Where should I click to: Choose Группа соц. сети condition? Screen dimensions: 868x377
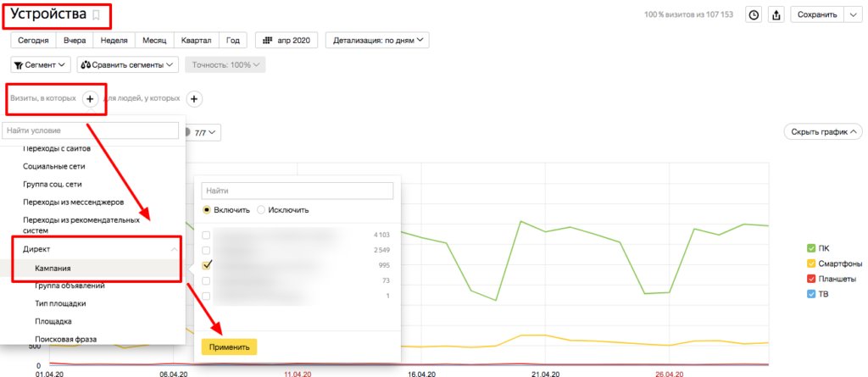click(53, 184)
